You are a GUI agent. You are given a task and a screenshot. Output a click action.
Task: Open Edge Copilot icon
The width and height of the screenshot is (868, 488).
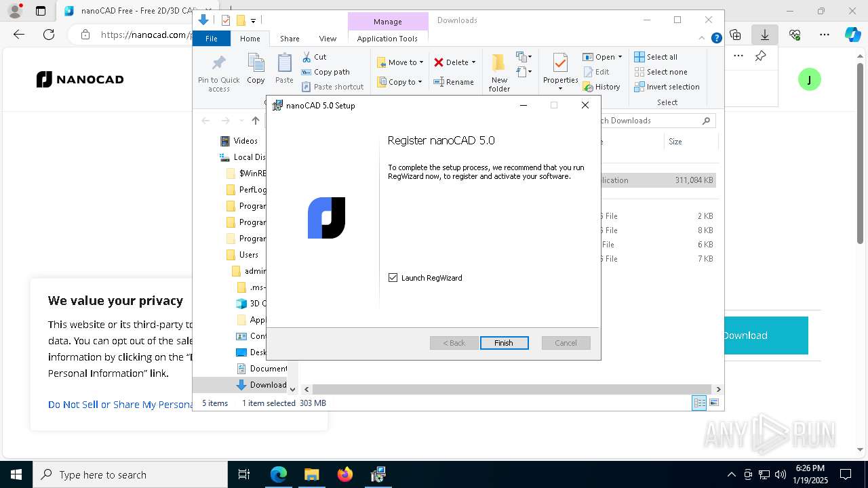(x=852, y=35)
